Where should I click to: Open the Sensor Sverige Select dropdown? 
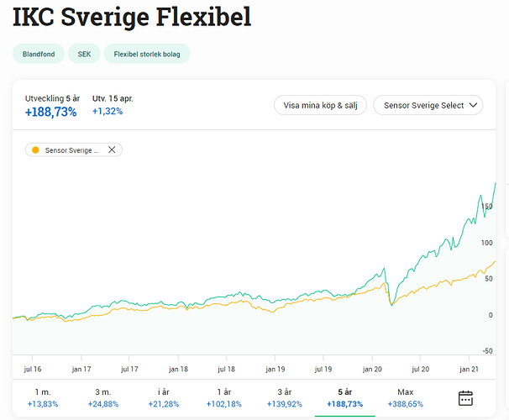[428, 105]
